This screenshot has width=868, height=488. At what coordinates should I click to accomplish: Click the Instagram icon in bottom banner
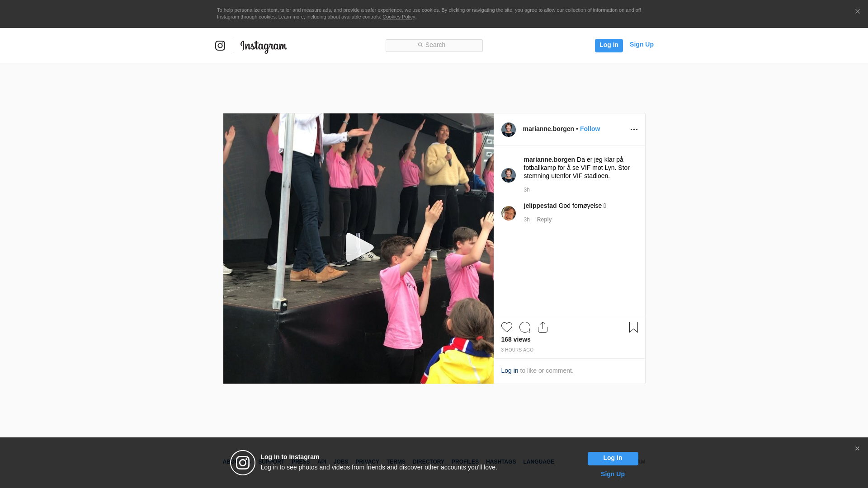pos(243,463)
